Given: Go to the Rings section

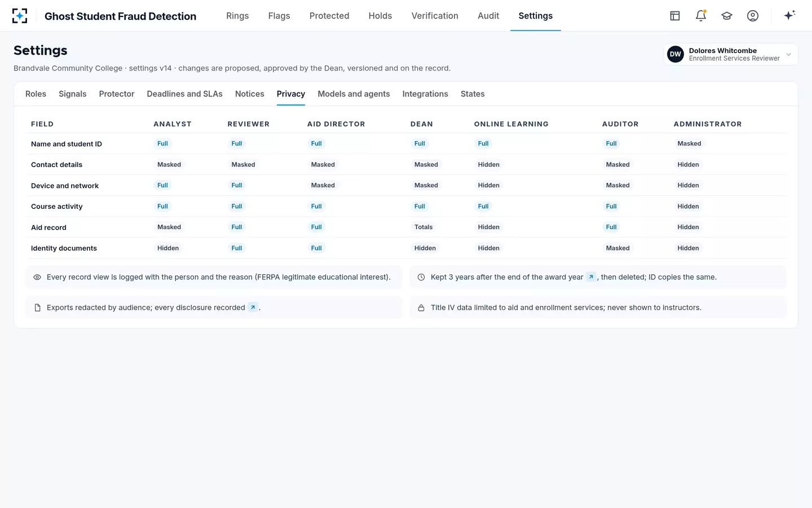Looking at the screenshot, I should [237, 16].
